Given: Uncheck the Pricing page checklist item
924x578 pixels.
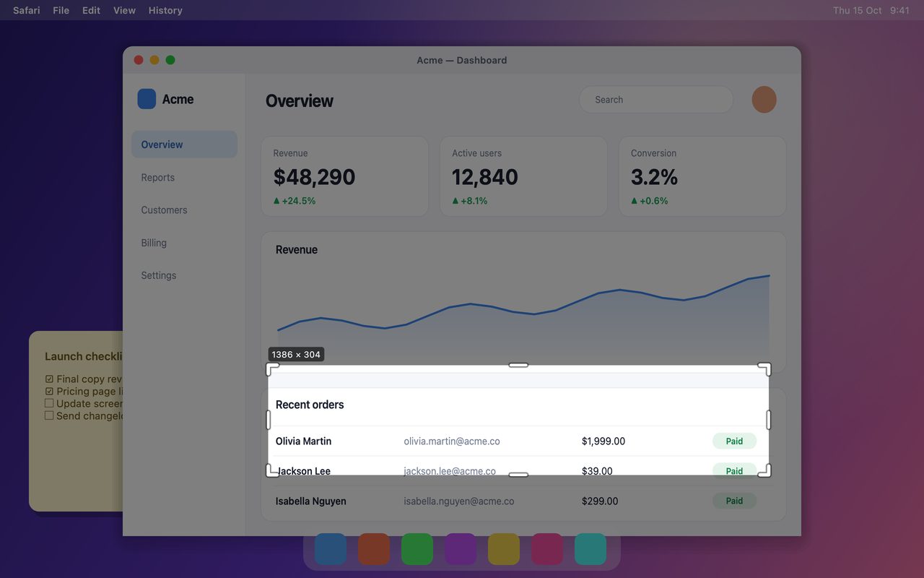Looking at the screenshot, I should 49,391.
